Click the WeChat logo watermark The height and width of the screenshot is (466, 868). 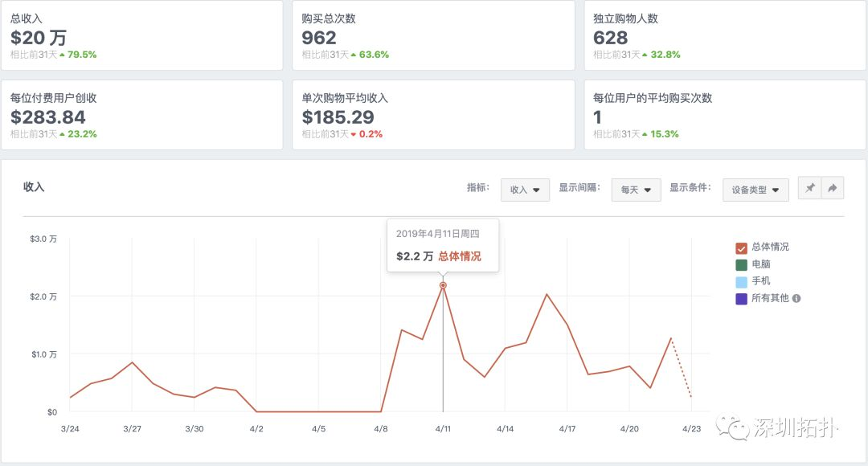click(733, 427)
